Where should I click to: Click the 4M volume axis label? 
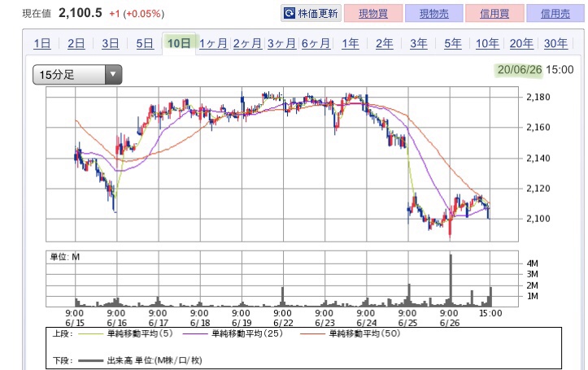pos(533,263)
